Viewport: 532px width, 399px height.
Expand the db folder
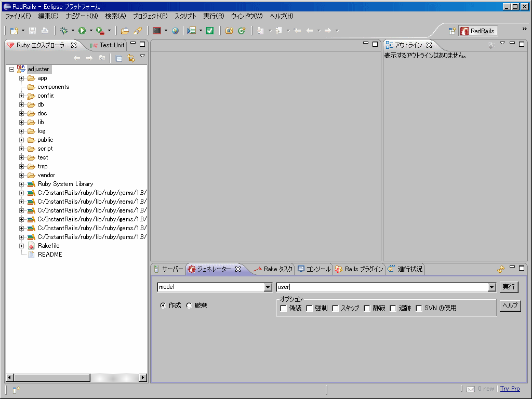click(x=21, y=104)
